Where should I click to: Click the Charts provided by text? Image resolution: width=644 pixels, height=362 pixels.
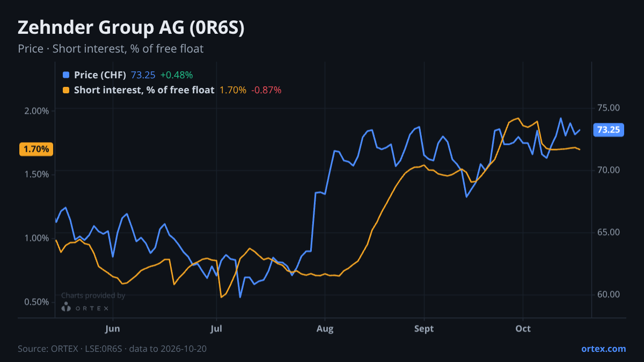click(93, 295)
